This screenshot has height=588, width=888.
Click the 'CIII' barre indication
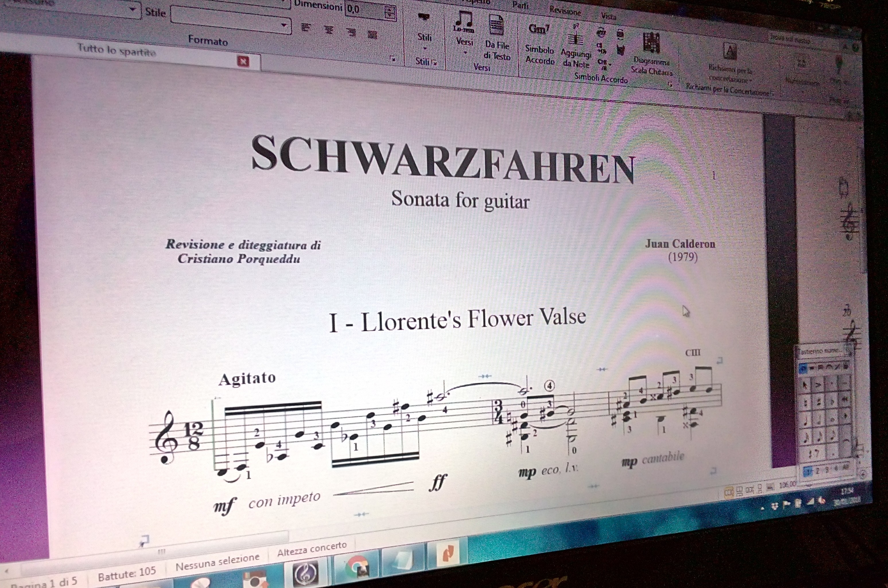pos(693,353)
